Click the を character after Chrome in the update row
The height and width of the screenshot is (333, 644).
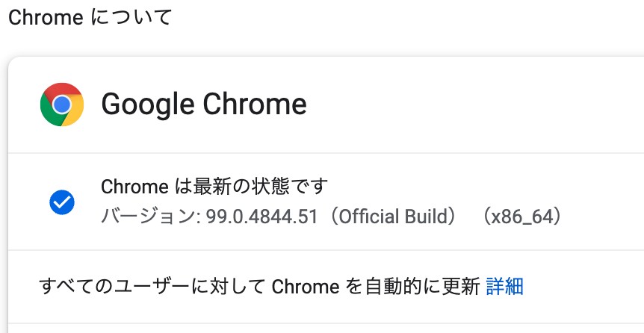(x=352, y=287)
